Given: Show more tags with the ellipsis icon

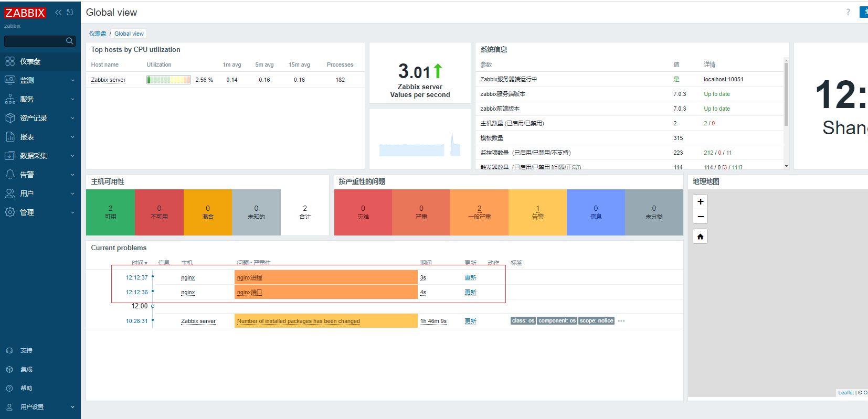Looking at the screenshot, I should click(x=621, y=321).
